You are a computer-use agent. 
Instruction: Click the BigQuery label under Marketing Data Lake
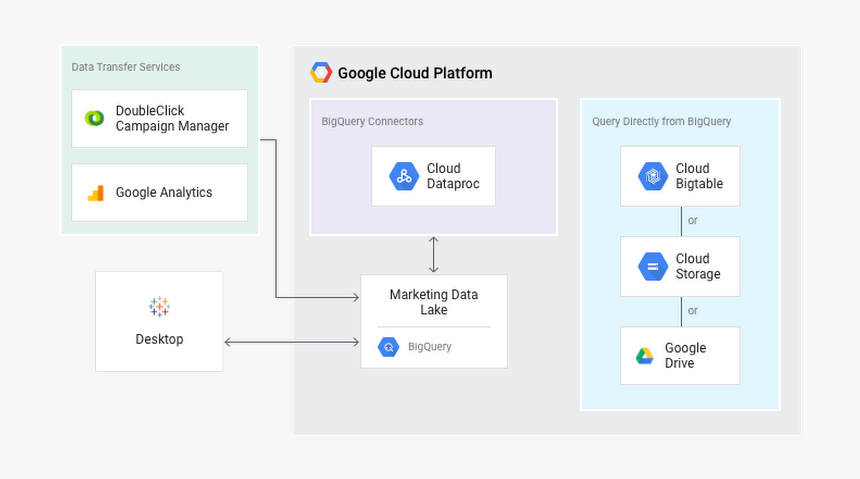[x=429, y=347]
